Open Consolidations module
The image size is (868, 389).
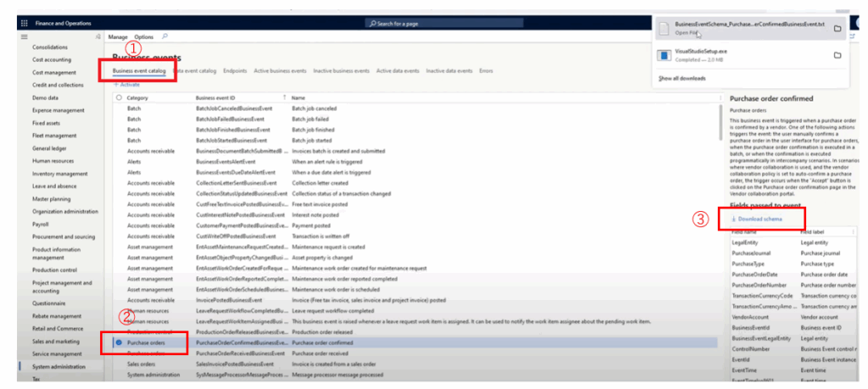click(x=50, y=47)
